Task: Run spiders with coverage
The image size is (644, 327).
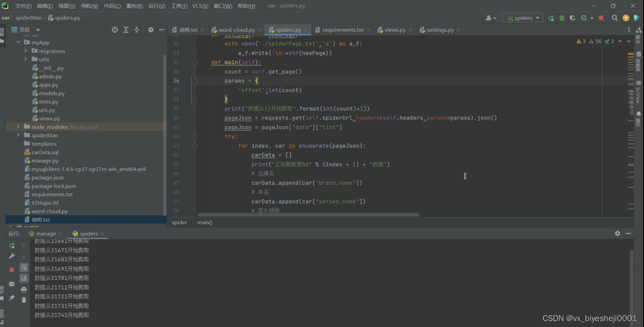Action: 572,18
